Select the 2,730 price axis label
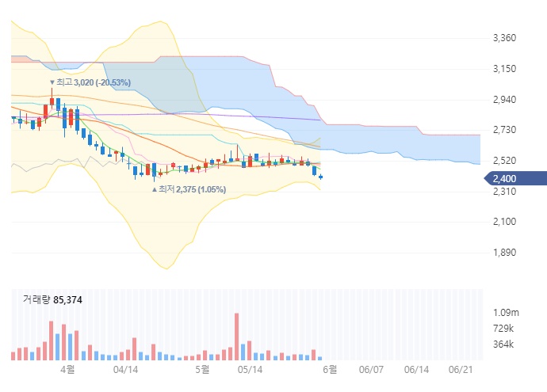 pyautogui.click(x=504, y=130)
